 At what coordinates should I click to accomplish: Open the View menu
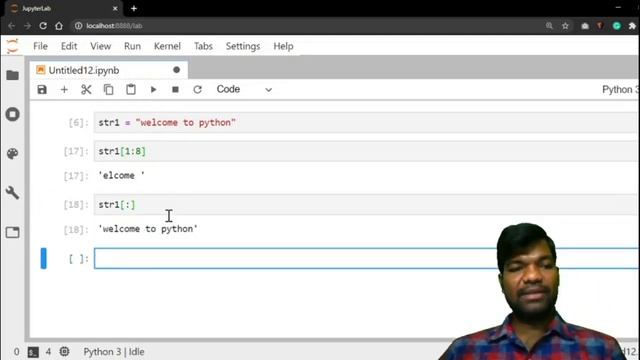click(100, 46)
